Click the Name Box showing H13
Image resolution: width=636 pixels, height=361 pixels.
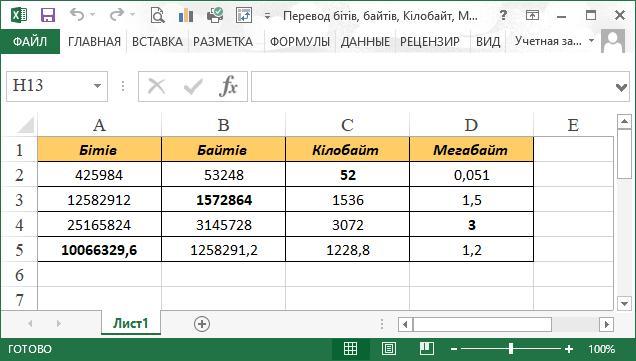coord(49,86)
